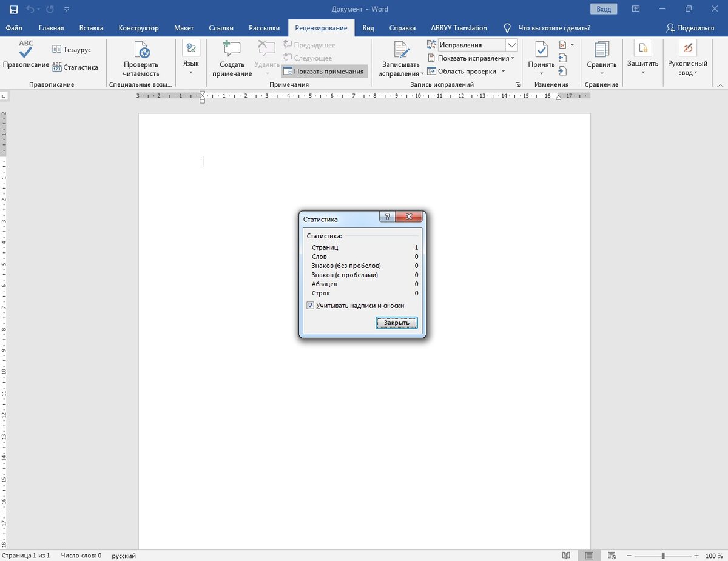Open the Сравнить documents tool
Screen dimensions: 728x561
602,59
